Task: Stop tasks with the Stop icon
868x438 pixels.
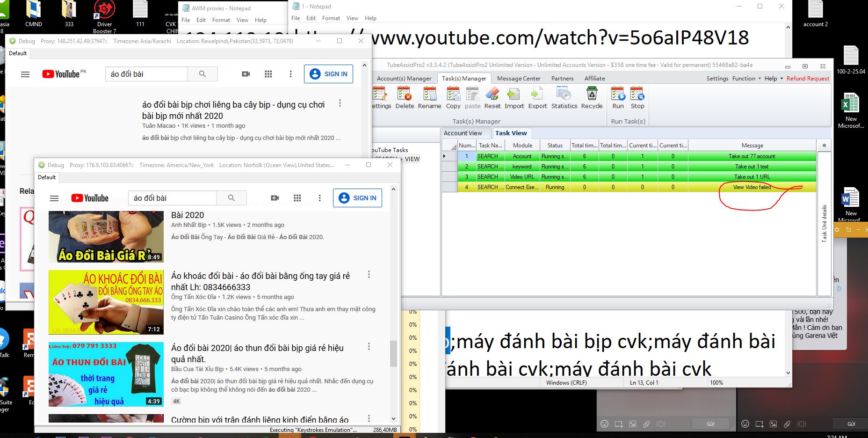Action: 637,98
